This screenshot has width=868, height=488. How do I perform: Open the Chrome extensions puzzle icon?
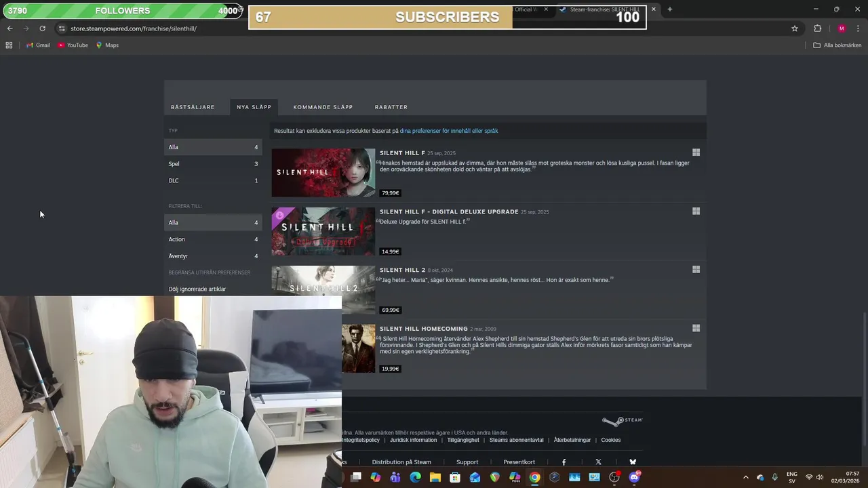[x=817, y=28]
